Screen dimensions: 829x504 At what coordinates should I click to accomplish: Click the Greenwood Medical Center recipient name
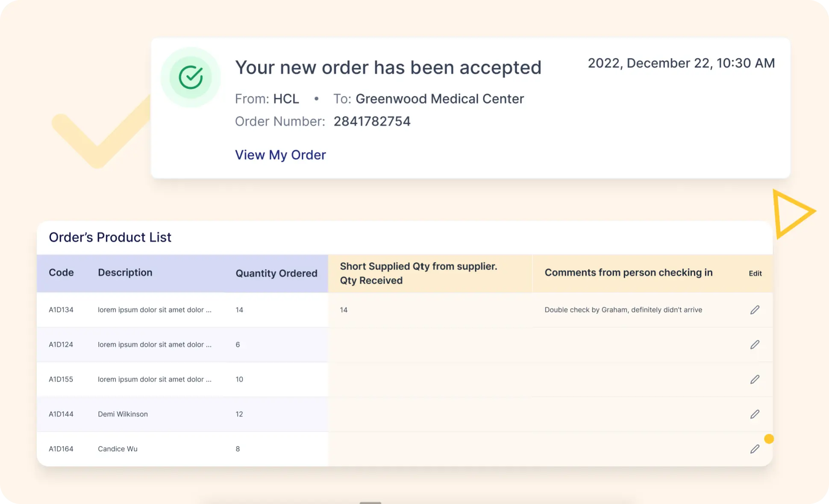(440, 99)
